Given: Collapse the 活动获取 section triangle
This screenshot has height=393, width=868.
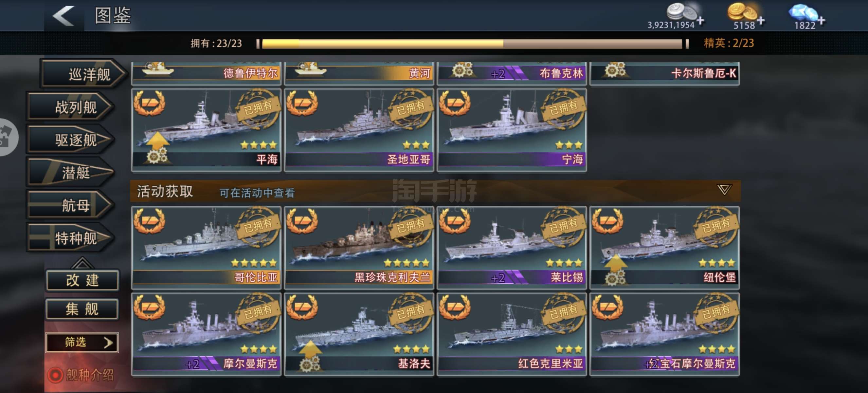Looking at the screenshot, I should (724, 190).
